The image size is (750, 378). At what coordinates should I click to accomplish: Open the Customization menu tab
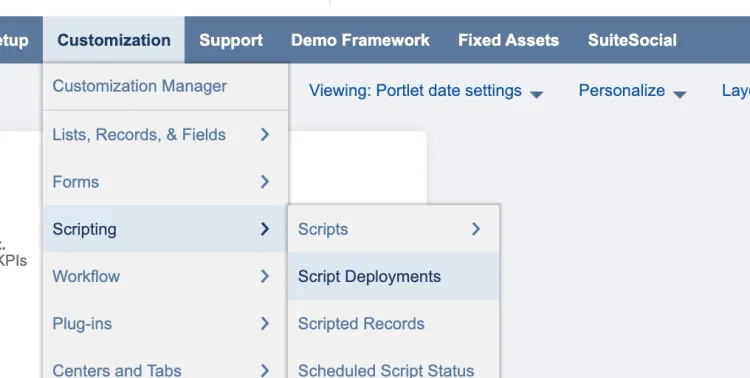coord(114,40)
